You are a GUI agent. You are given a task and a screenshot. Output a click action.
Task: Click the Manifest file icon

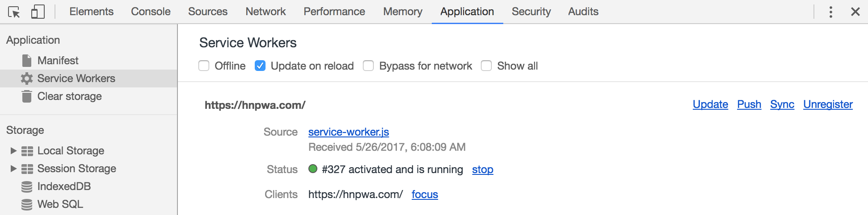(x=27, y=61)
